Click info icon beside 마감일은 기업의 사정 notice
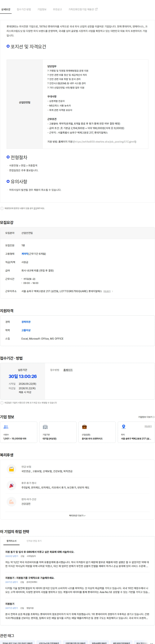155x644 pixels. (2, 403)
